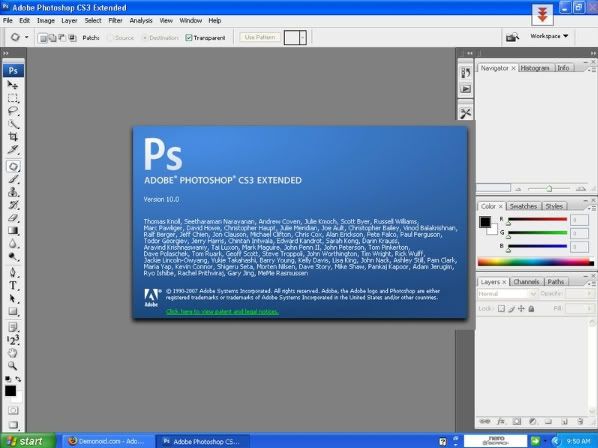
Task: Select the Eraser tool
Action: pyautogui.click(x=13, y=218)
